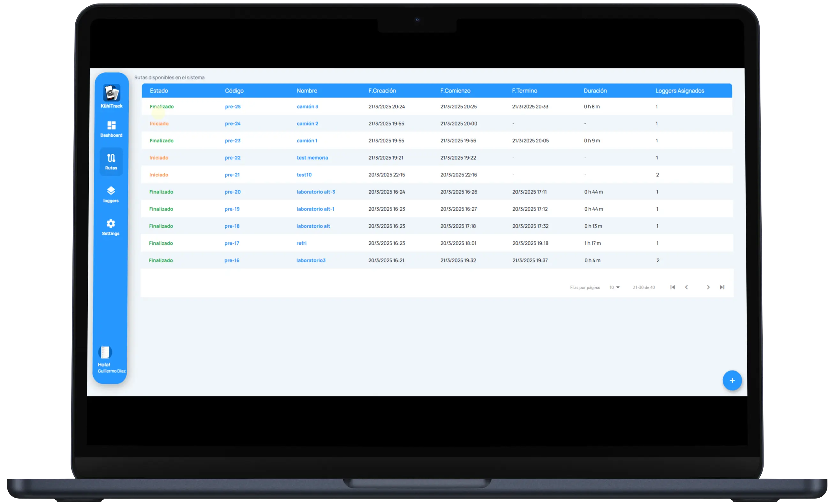Open the camión 2 route link
This screenshot has width=829, height=504.
pos(307,124)
